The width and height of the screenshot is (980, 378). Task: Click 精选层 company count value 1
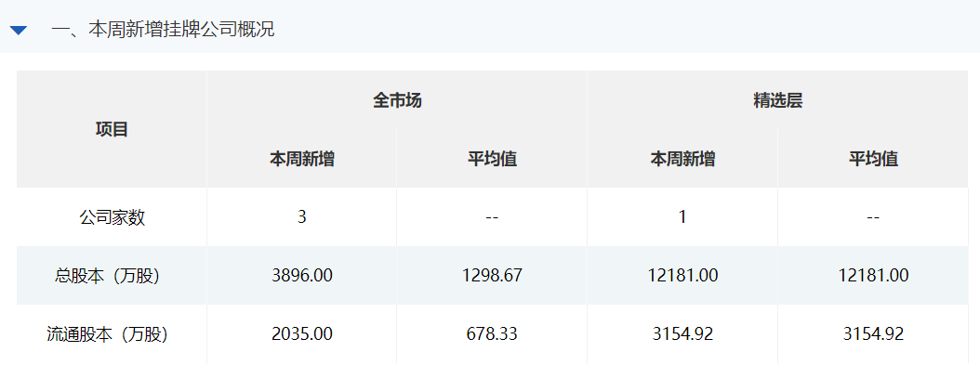pos(682,217)
